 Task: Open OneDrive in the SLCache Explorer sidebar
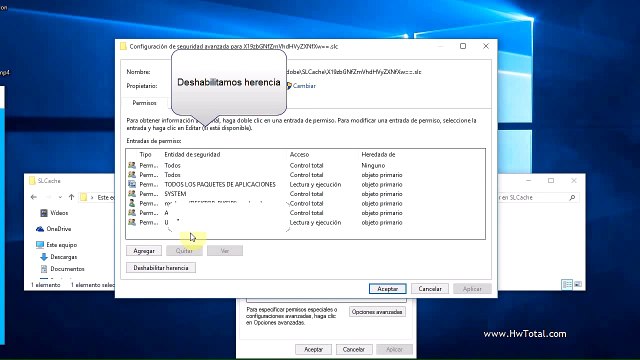click(59, 229)
